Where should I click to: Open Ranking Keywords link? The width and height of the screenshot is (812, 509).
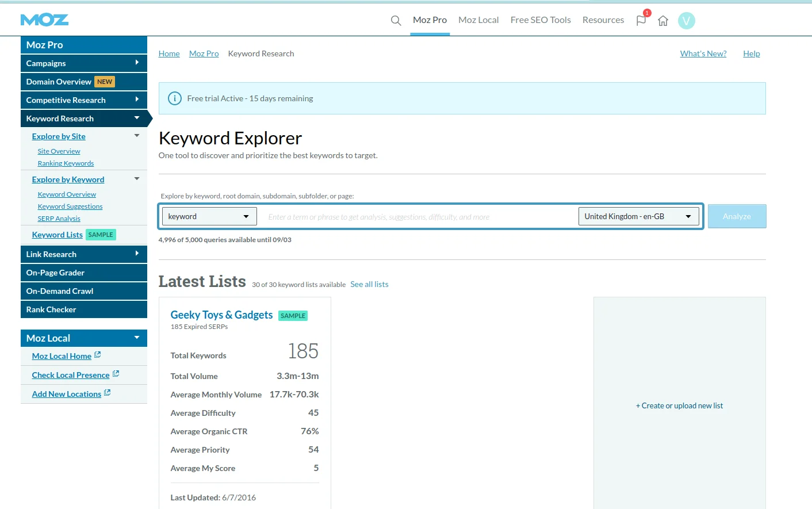(66, 163)
